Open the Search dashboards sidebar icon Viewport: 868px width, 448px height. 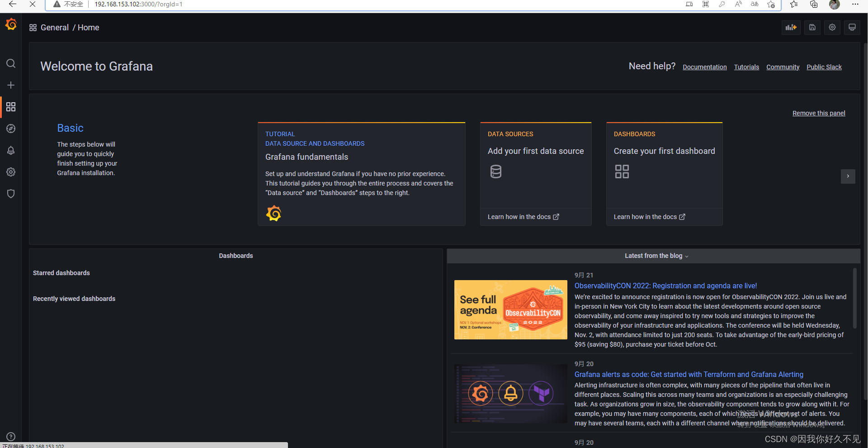click(11, 63)
